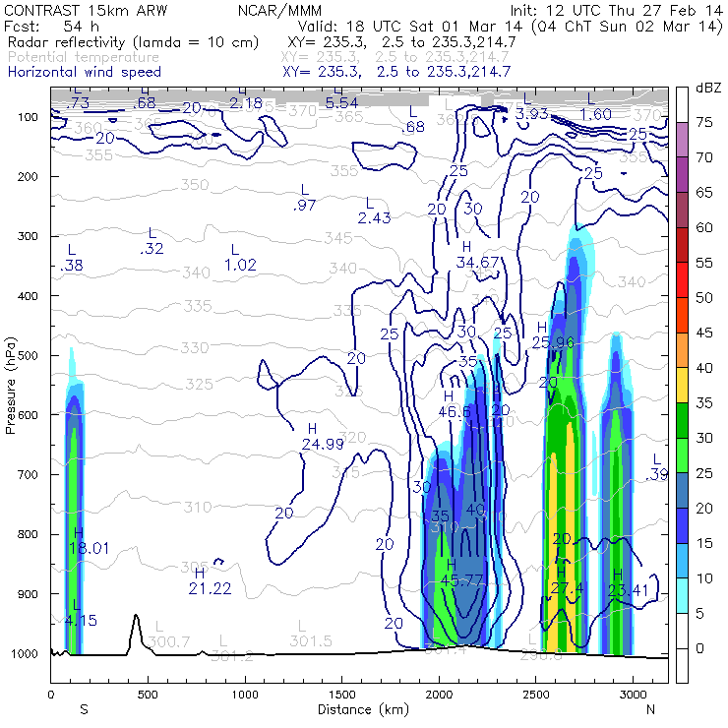The image size is (728, 728).
Task: Click the 'H 46.6' wind maximum label
Action: (455, 404)
